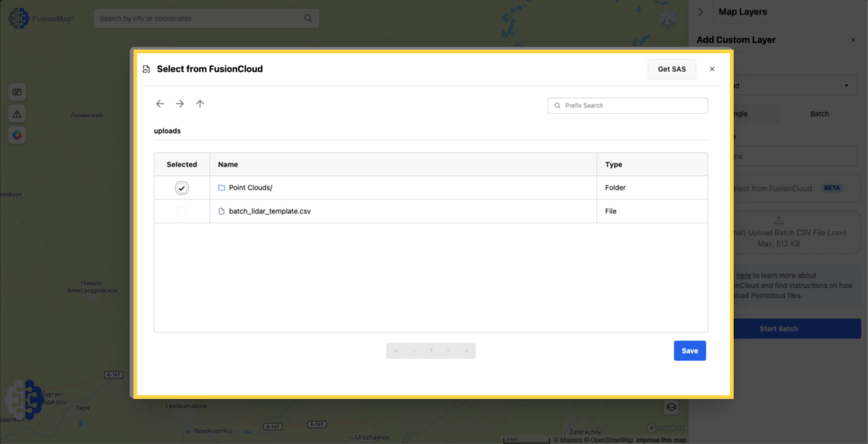This screenshot has width=868, height=444.
Task: Click the magnifier icon in Prefix Search
Action: pos(557,106)
